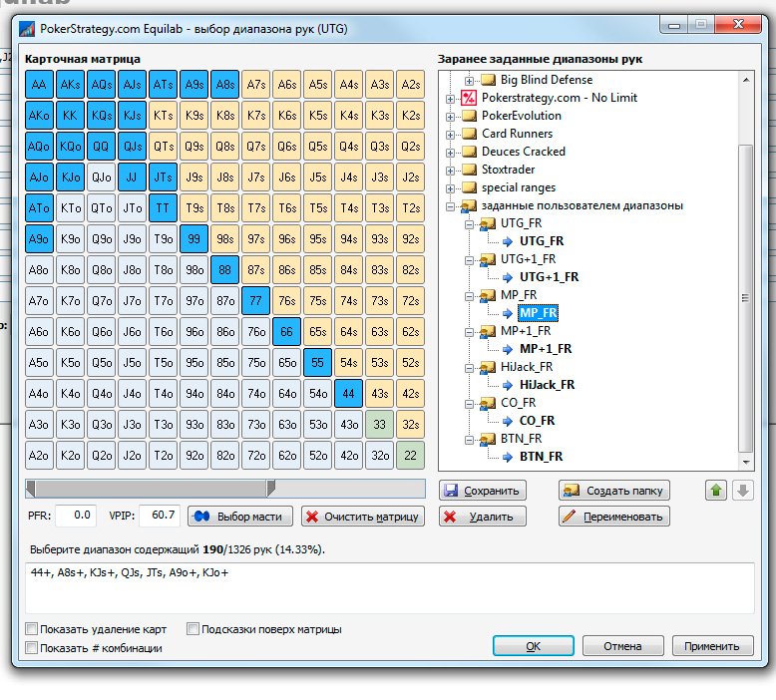Click the Equilab app icon in title bar
This screenshot has width=776, height=700.
27,29
